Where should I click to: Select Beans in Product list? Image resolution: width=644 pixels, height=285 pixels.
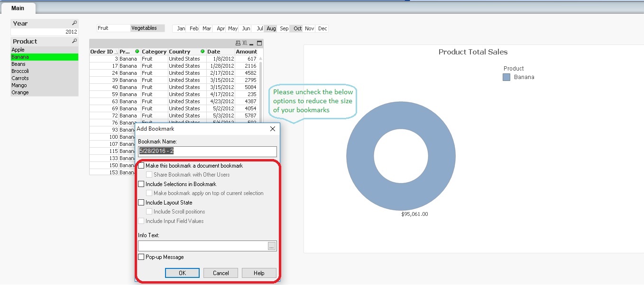tap(45, 64)
